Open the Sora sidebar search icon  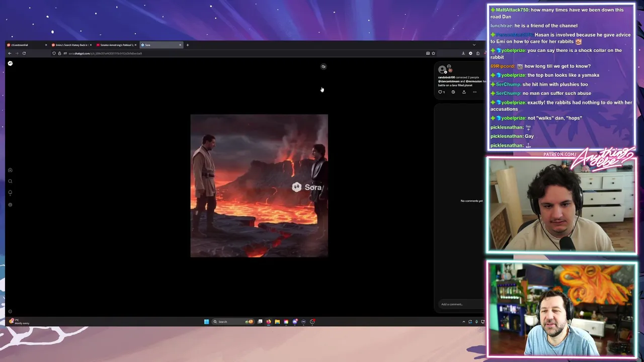tap(10, 182)
